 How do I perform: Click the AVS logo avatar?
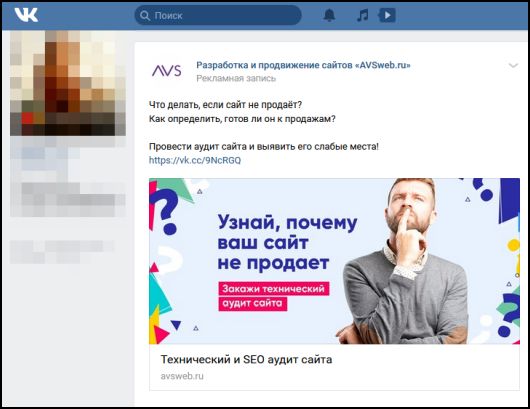pyautogui.click(x=166, y=71)
